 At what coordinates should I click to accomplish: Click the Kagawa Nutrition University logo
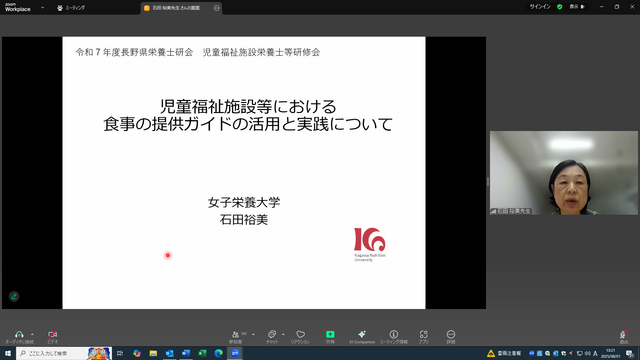point(370,244)
